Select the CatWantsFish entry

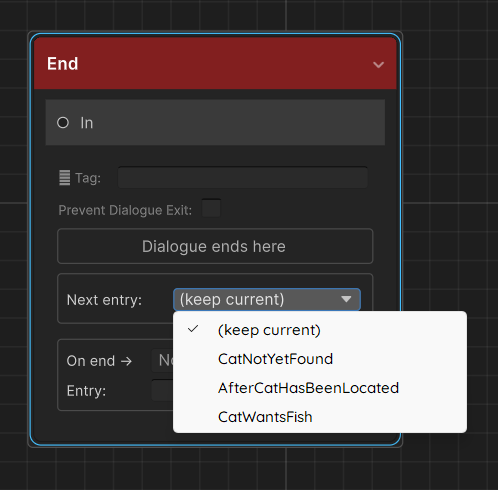tap(320, 417)
